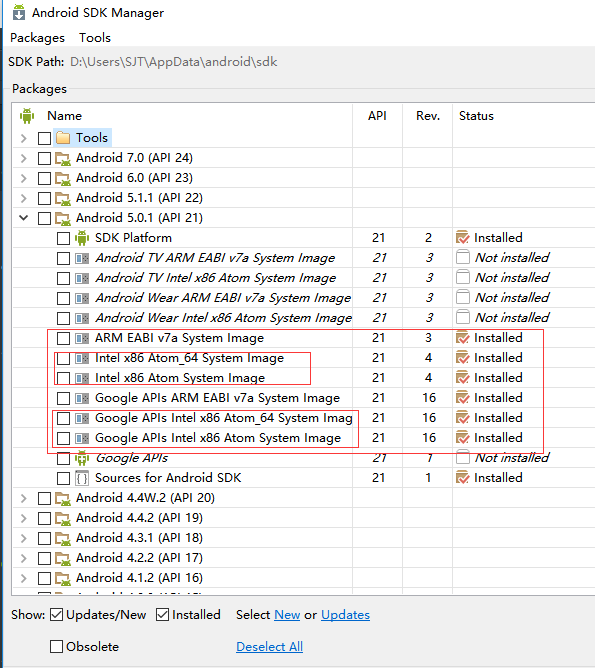Image resolution: width=595 pixels, height=668 pixels.
Task: Open the Tools menu
Action: tap(95, 38)
